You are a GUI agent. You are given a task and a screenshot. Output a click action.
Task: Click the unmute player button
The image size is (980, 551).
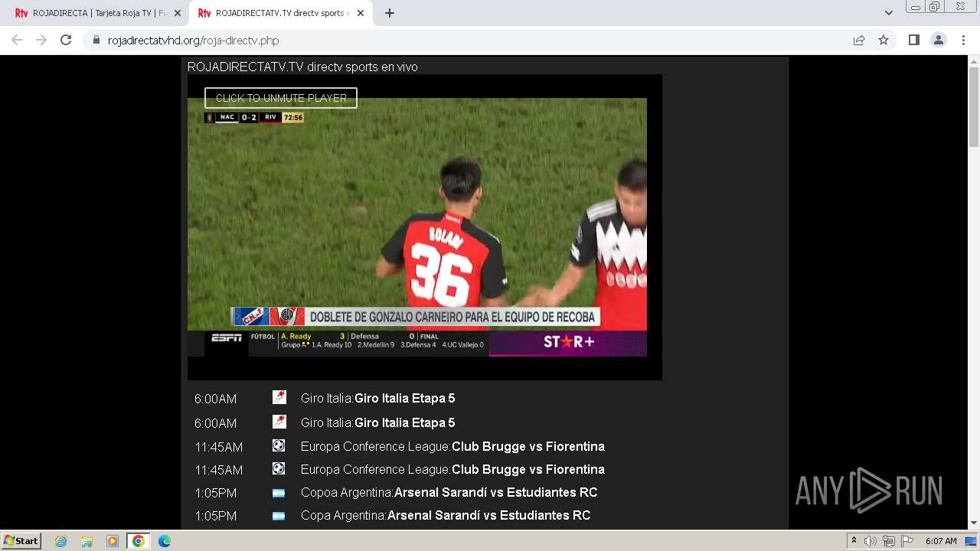point(281,98)
